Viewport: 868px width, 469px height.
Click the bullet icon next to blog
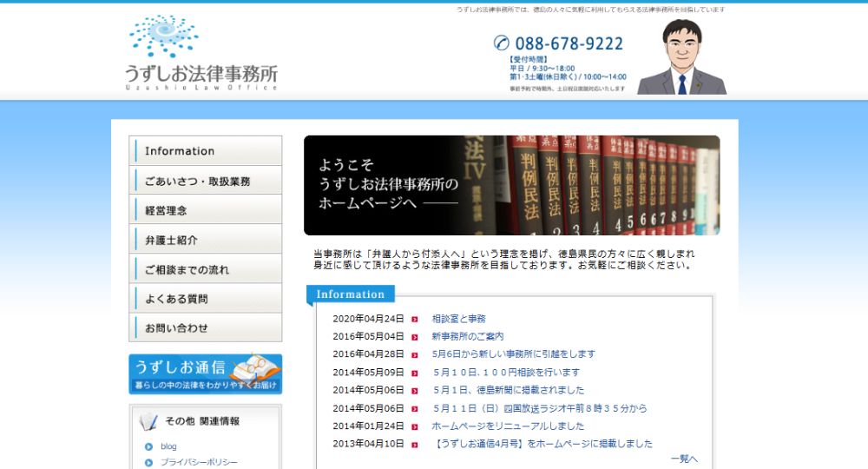pos(148,446)
